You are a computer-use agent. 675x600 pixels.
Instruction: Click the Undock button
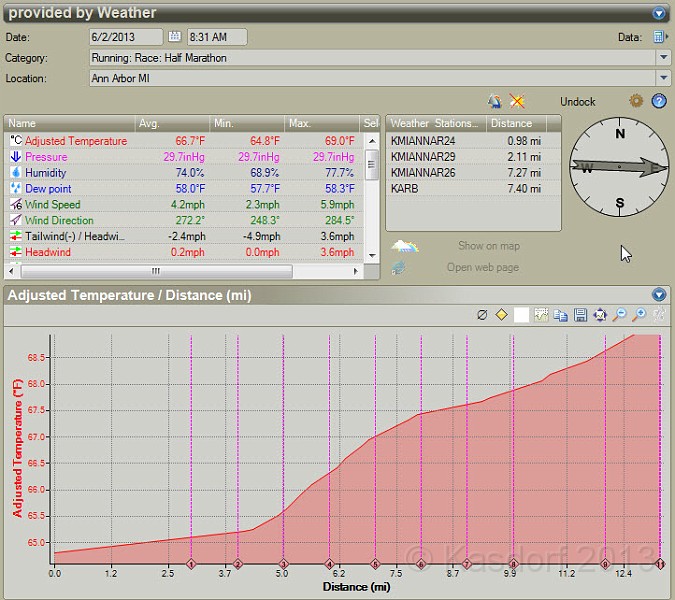577,102
